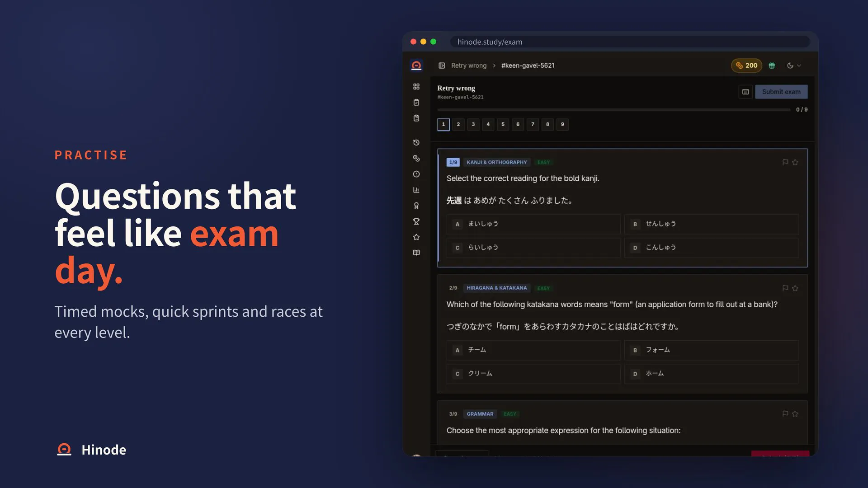Select answer C クリーム
The width and height of the screenshot is (868, 488).
(533, 374)
